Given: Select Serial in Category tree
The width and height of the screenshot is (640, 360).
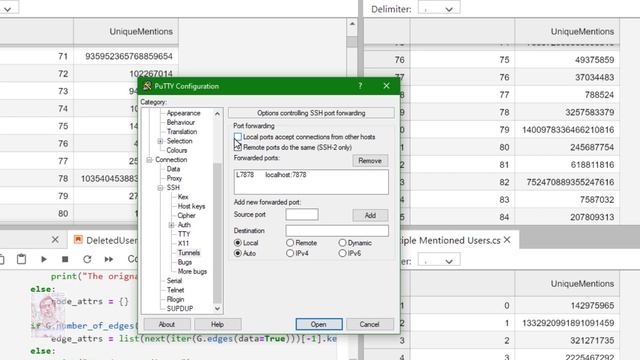Looking at the screenshot, I should click(x=174, y=281).
